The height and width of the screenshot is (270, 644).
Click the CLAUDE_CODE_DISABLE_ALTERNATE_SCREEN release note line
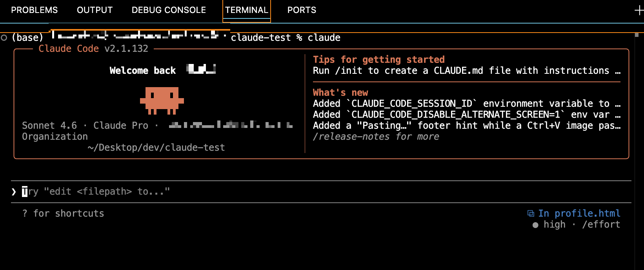(467, 115)
